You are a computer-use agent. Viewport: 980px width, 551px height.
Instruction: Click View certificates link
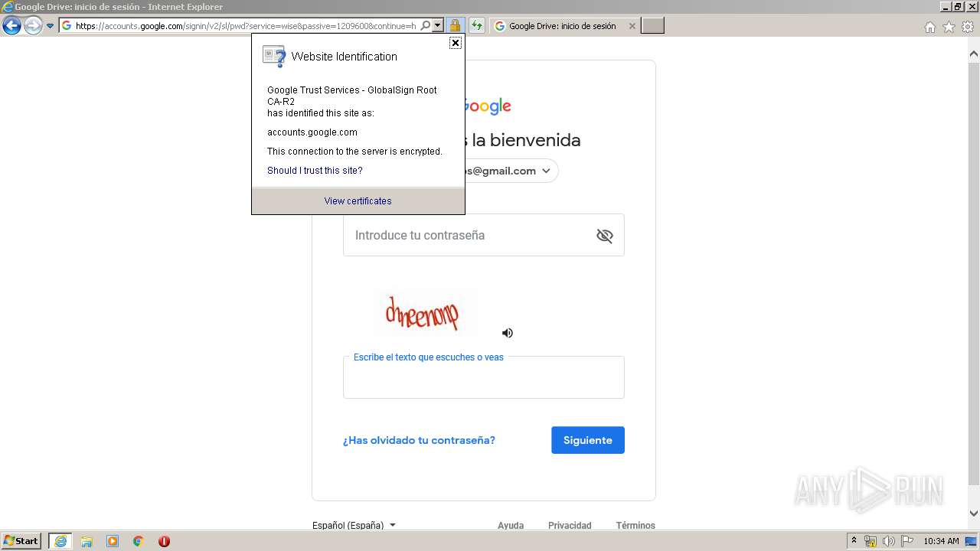(358, 201)
